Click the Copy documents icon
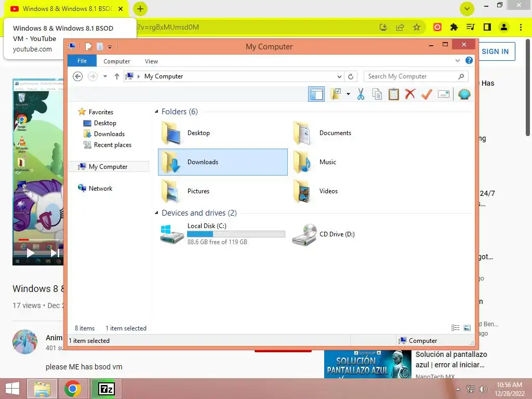This screenshot has height=399, width=532. [x=377, y=94]
